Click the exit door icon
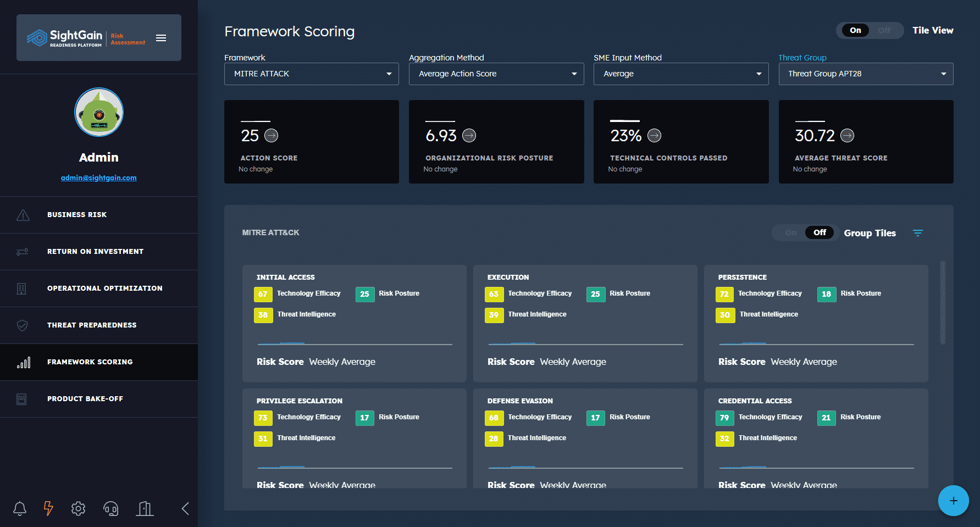This screenshot has width=980, height=527. click(145, 508)
